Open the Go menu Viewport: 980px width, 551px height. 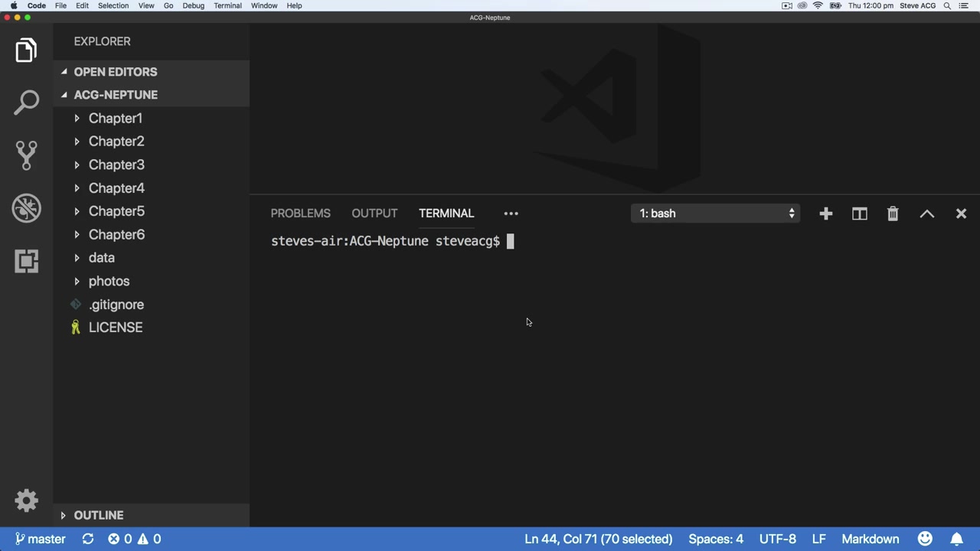click(x=168, y=5)
